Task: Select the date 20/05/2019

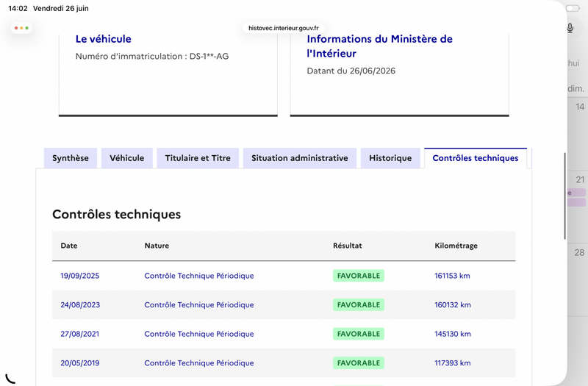Action: (80, 362)
